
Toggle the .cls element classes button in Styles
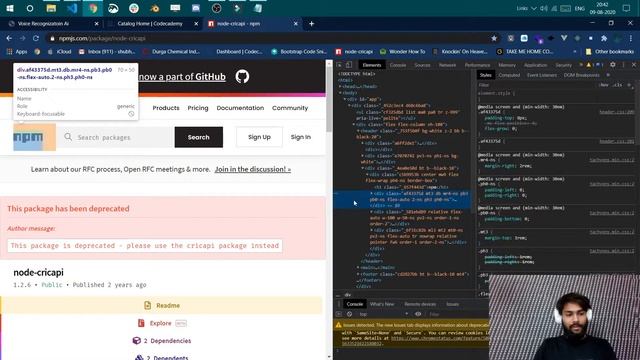coord(618,85)
